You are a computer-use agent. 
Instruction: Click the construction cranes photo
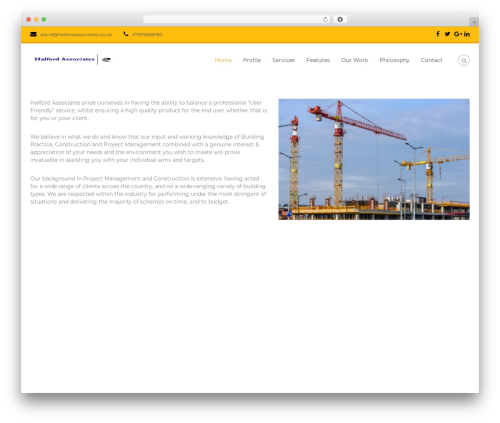pos(374,159)
